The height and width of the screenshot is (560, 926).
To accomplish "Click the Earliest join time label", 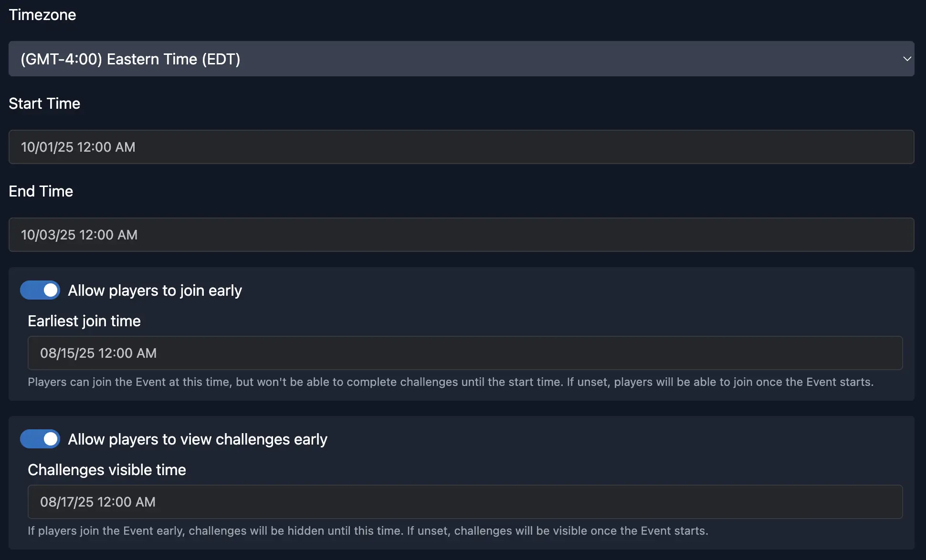I will 84,321.
